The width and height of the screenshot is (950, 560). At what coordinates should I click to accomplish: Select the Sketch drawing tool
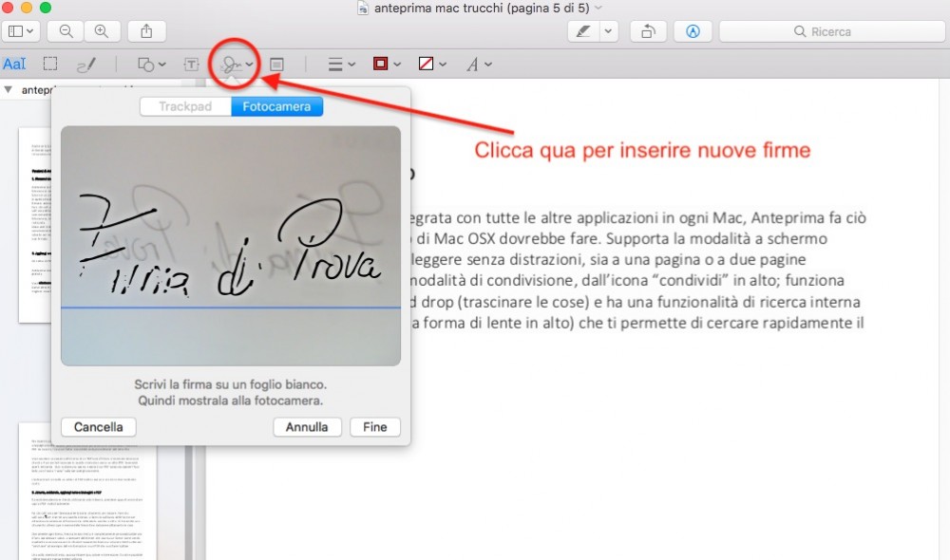pos(85,64)
